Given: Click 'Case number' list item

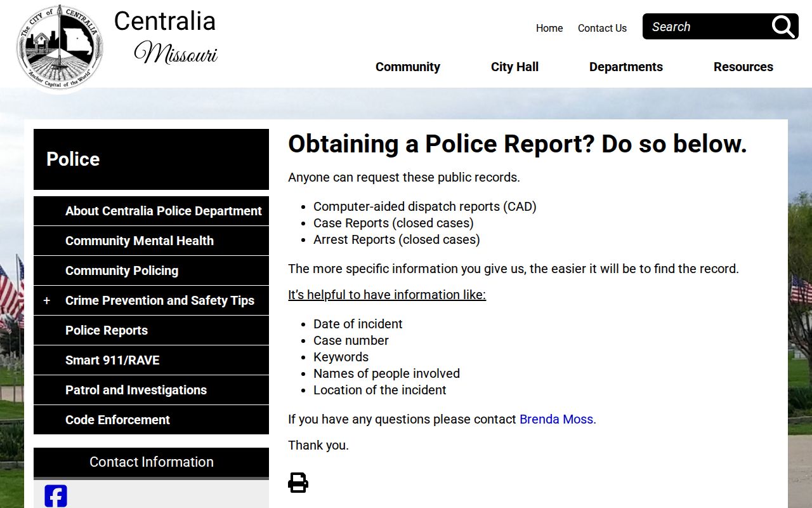Looking at the screenshot, I should [351, 340].
